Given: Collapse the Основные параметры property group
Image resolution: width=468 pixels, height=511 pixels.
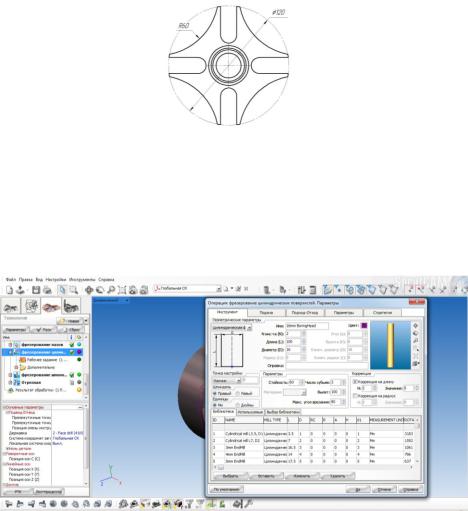Looking at the screenshot, I should (x=4, y=407).
